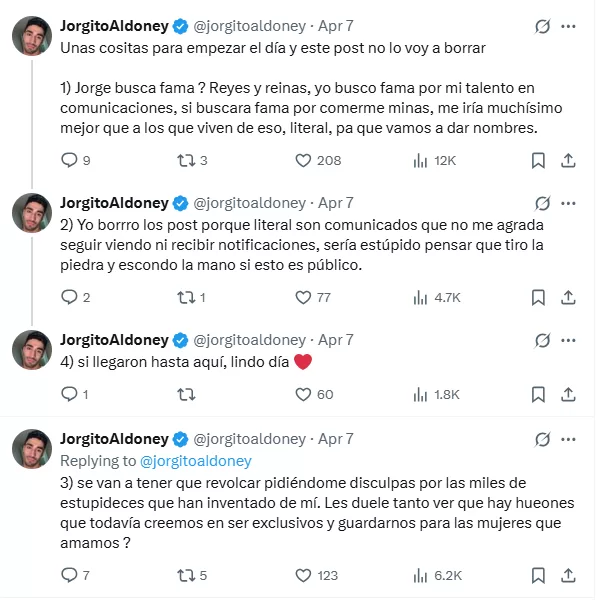This screenshot has height=600, width=608.
Task: Open the JorgitoAldoney profile name on last tweet
Action: [114, 439]
